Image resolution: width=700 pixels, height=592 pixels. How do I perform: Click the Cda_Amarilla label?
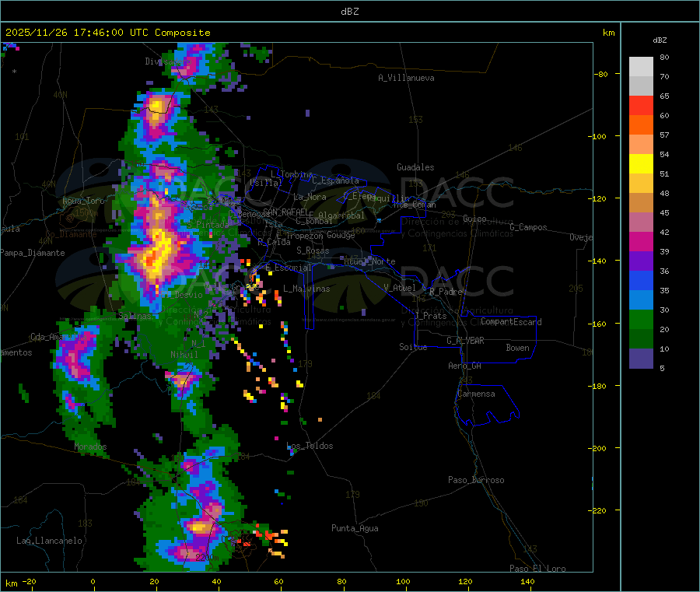(x=59, y=337)
